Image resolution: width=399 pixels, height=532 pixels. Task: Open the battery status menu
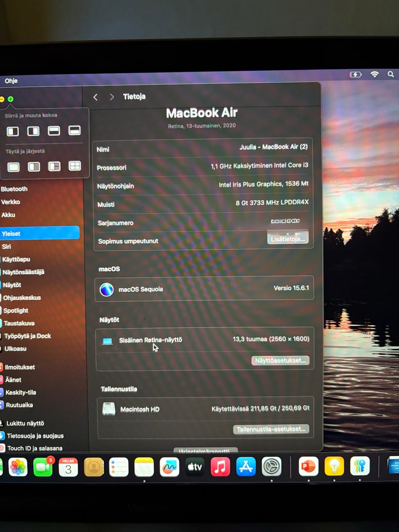tap(355, 74)
